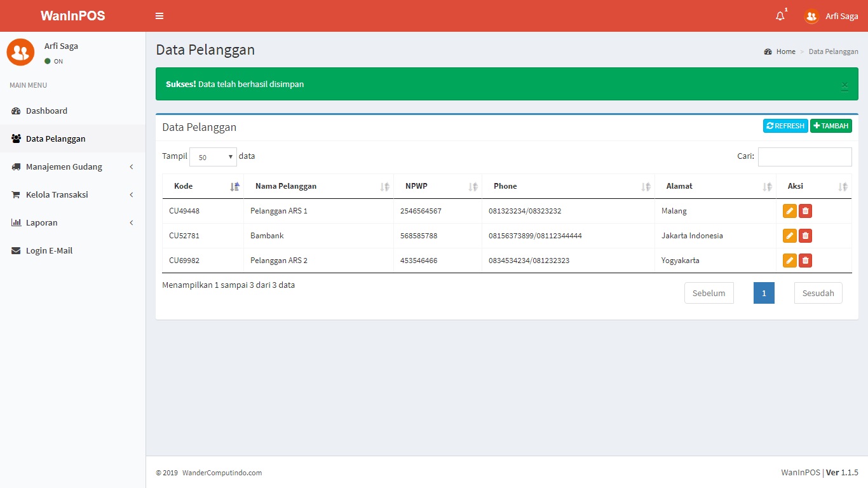Click the CU49448 code cell
The image size is (868, 488).
203,211
